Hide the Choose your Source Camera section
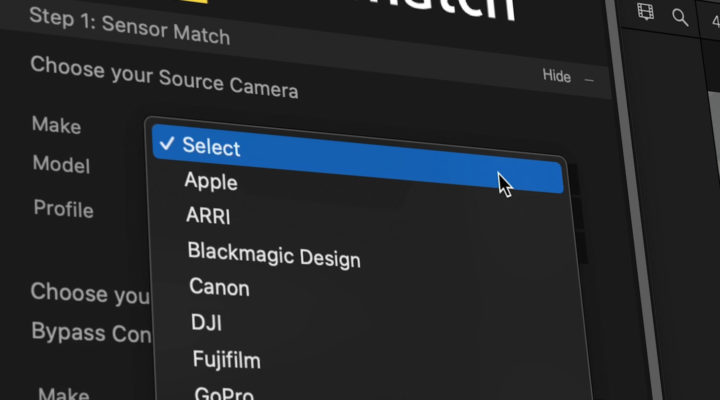Screen dimensions: 720x400 click(x=556, y=76)
